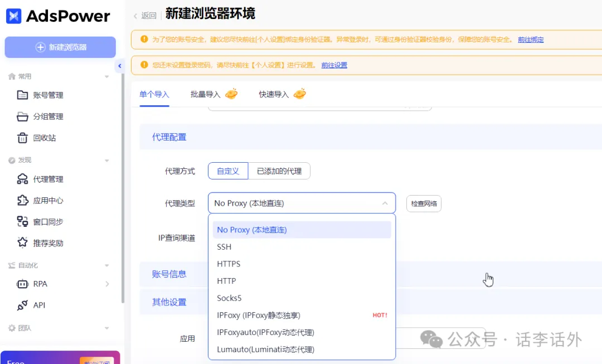Choose Lumauto(Luminati动态代理) option

point(302,350)
